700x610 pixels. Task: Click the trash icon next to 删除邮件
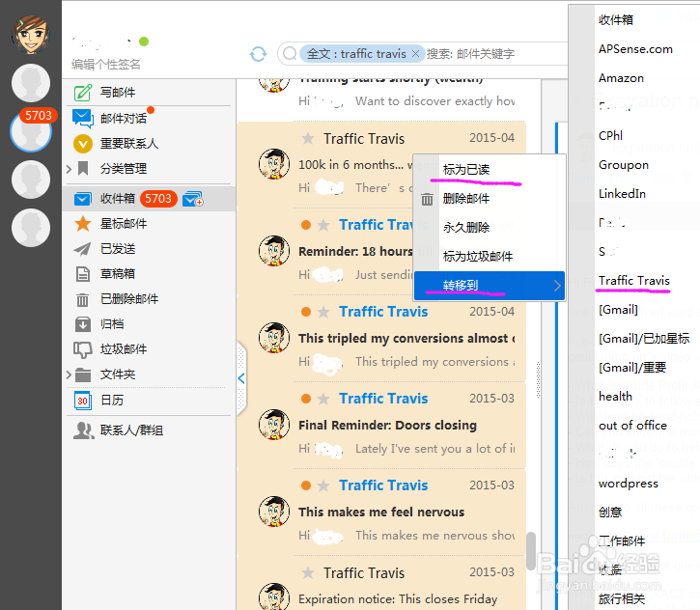click(x=427, y=199)
